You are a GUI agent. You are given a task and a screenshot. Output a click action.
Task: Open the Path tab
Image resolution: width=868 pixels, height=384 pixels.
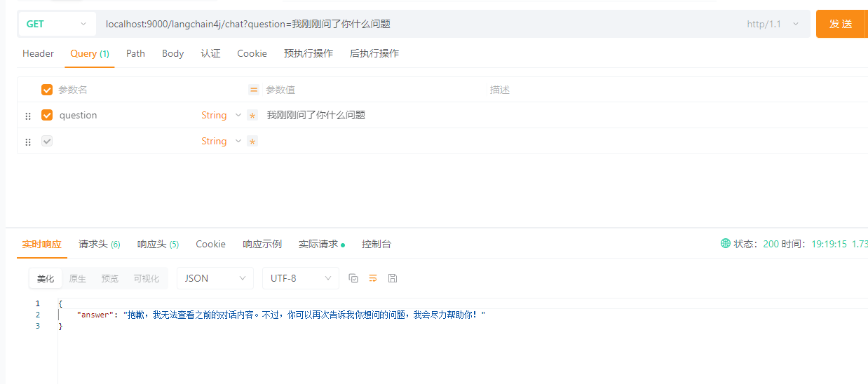click(x=135, y=53)
